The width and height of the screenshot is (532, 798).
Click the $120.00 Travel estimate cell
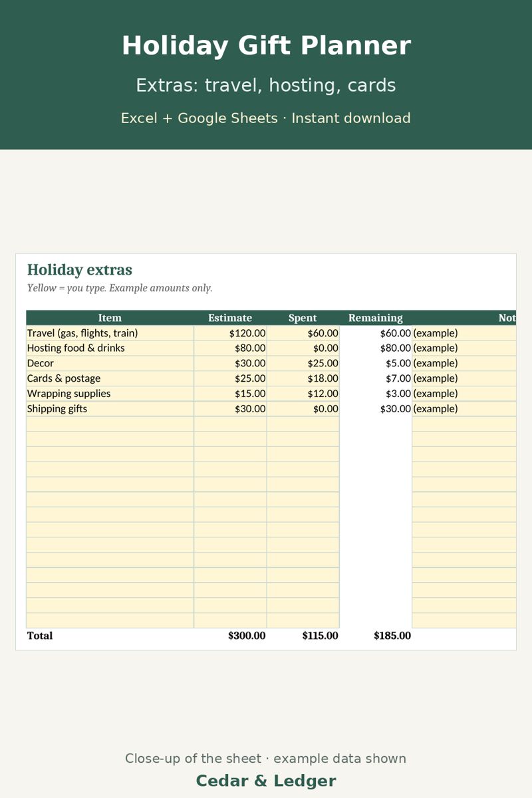[230, 333]
